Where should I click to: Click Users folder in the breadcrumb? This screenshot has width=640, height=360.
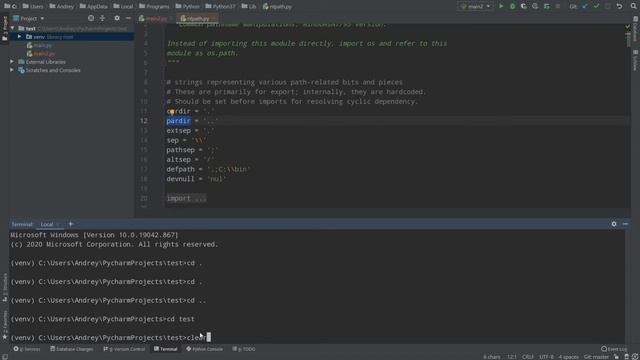(x=33, y=6)
